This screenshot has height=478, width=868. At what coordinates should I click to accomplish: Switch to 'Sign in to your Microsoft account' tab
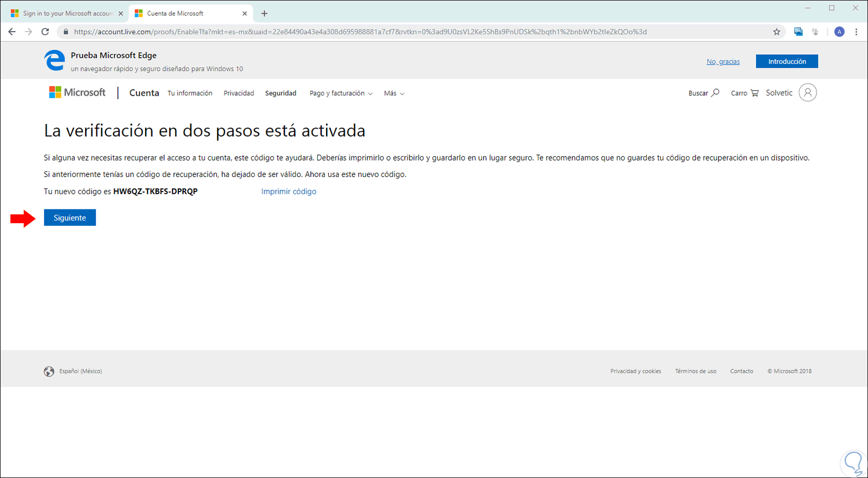67,13
